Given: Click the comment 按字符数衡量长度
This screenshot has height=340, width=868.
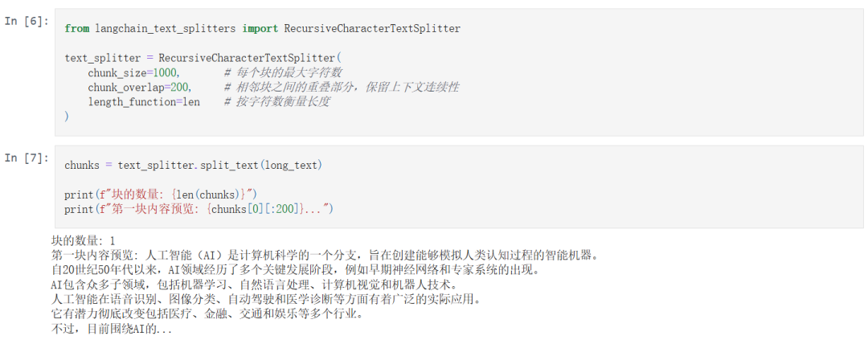Looking at the screenshot, I should click(x=278, y=102).
